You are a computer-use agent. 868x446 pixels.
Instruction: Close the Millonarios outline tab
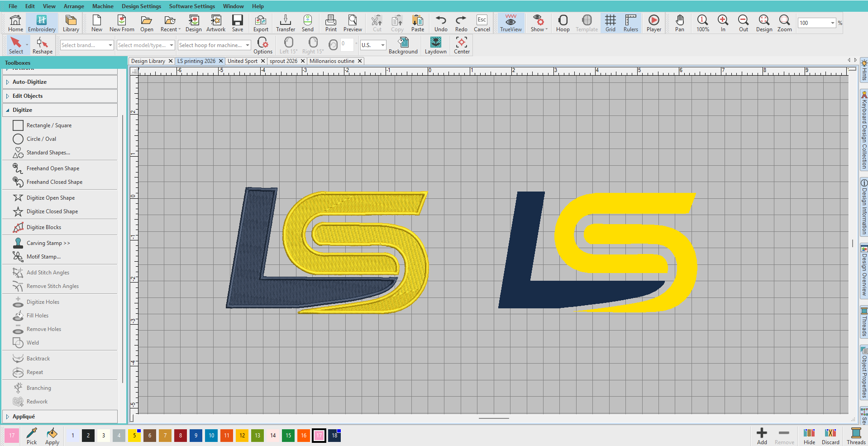[360, 61]
